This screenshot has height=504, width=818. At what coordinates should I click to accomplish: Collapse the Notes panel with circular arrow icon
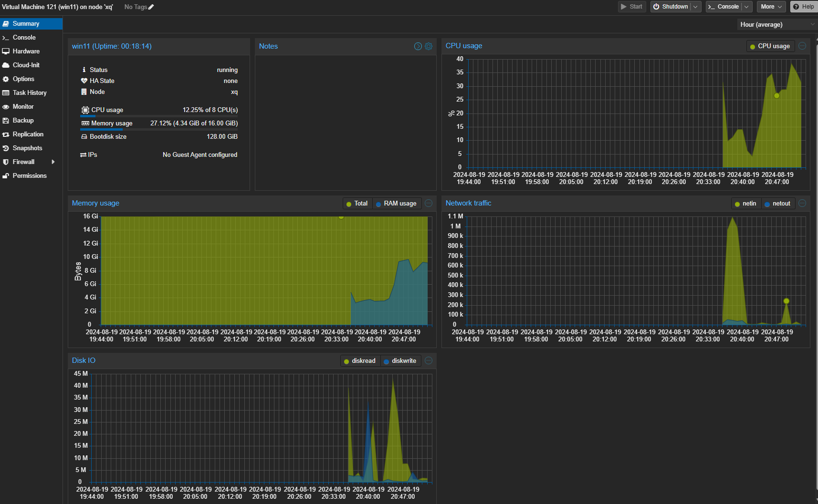[x=418, y=46]
